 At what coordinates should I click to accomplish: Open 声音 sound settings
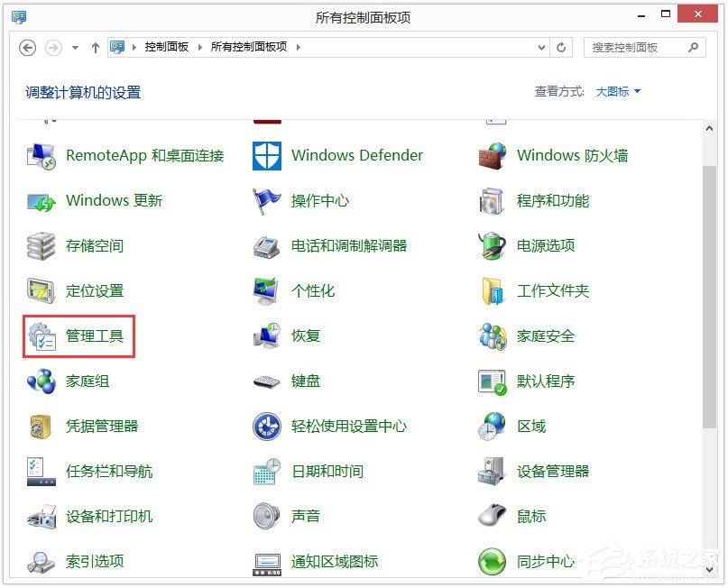tap(305, 516)
